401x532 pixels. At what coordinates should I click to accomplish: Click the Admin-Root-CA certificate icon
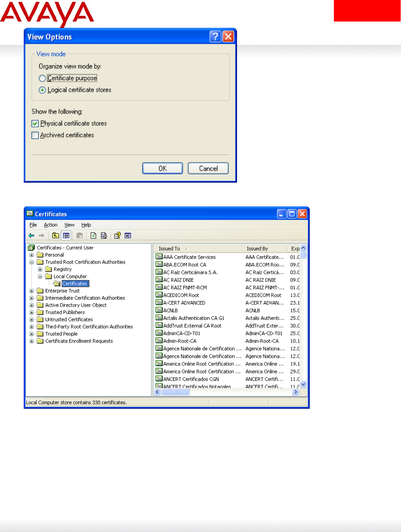coord(159,340)
